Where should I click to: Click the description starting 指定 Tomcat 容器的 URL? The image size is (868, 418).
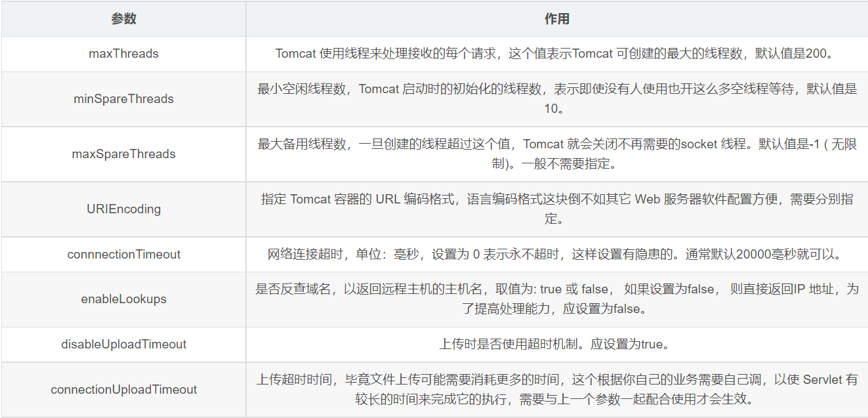557,209
